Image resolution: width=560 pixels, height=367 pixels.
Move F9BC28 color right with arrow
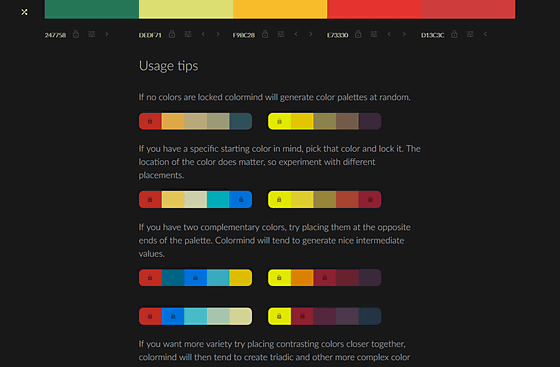point(311,34)
